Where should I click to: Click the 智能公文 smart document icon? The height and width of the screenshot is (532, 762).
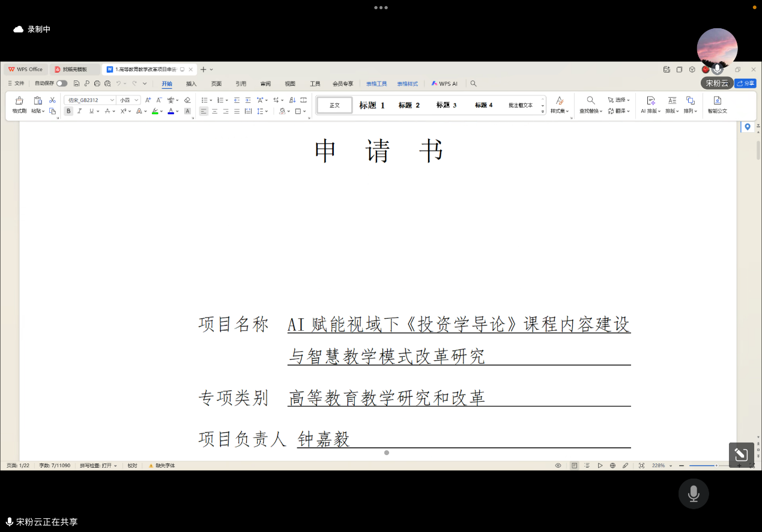(717, 101)
